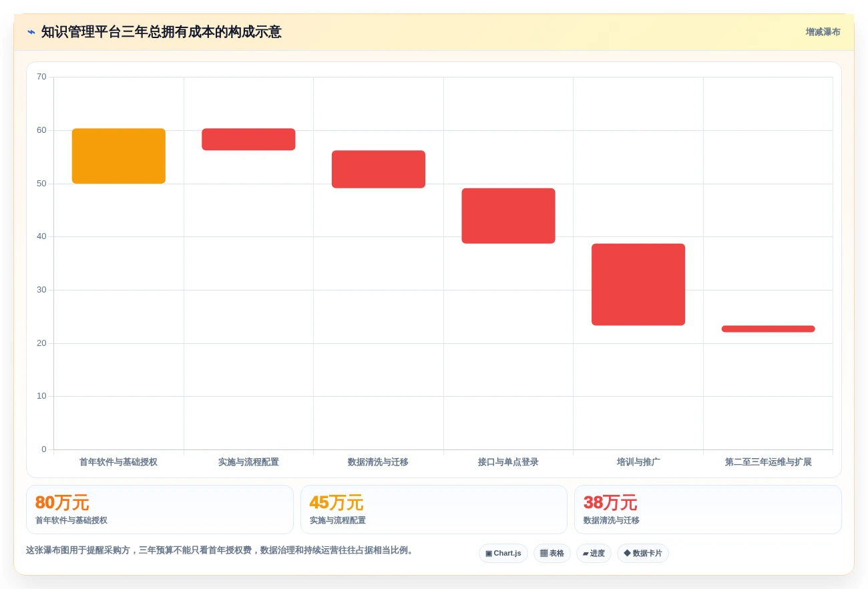Click the x-axis label 首年软件与基础授权
Screen dimensions: 868x589
point(119,462)
